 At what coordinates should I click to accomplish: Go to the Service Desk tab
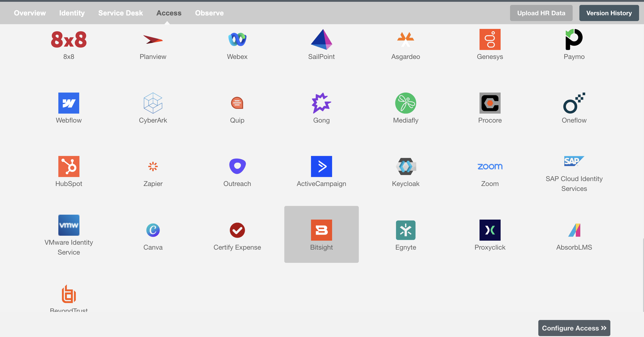click(120, 13)
